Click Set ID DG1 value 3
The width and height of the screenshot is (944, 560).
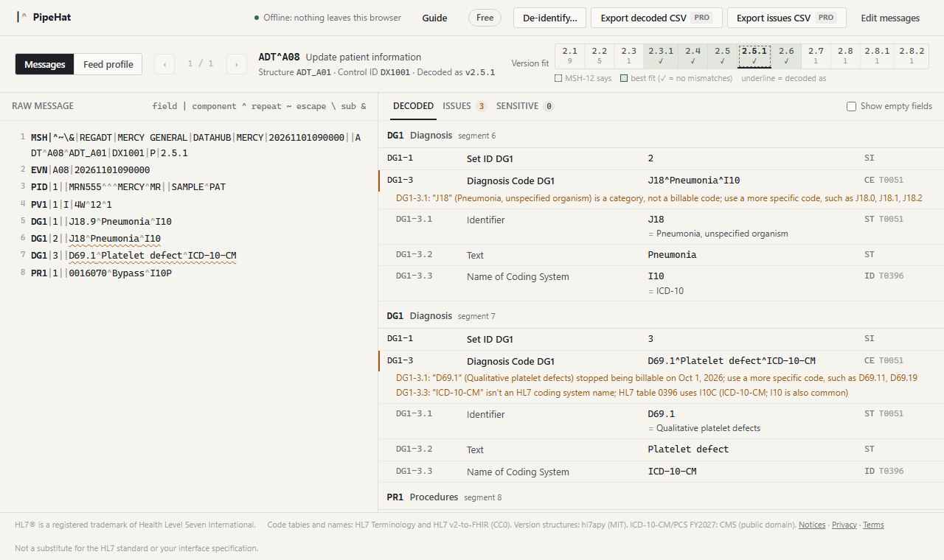point(650,339)
